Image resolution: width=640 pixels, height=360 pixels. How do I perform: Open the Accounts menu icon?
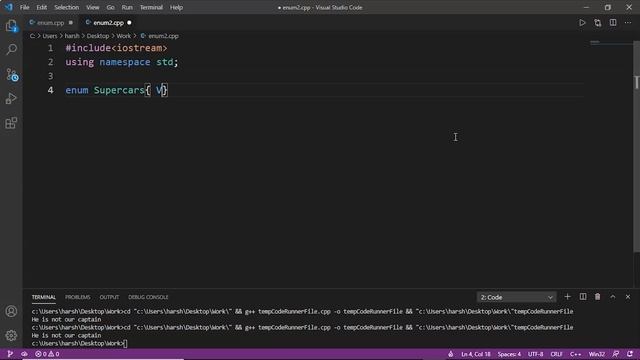pos(11,311)
